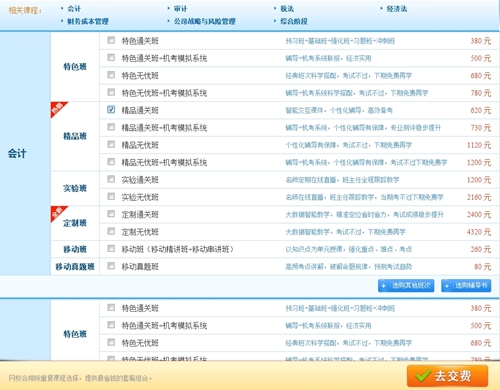Go to 经济法 course link

[397, 9]
